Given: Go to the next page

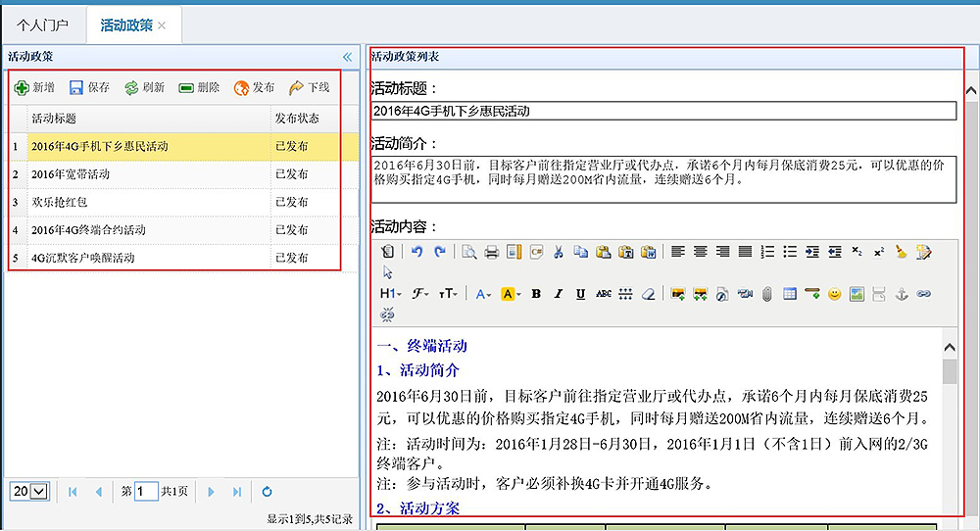Looking at the screenshot, I should pyautogui.click(x=211, y=492).
